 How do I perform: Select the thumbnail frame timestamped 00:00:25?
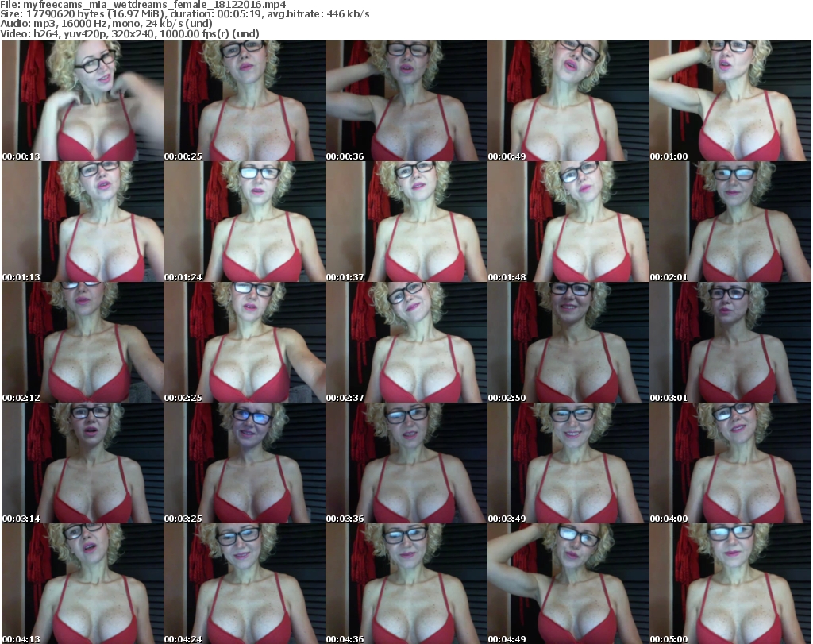point(245,101)
